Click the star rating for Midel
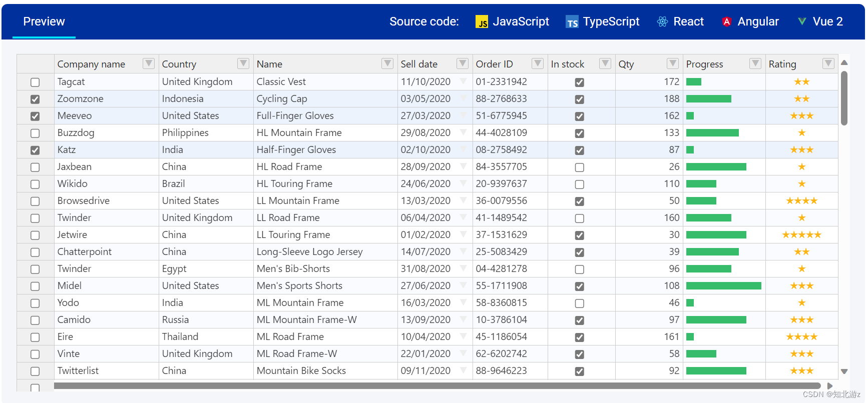Viewport: 868px width, 403px height. click(802, 285)
